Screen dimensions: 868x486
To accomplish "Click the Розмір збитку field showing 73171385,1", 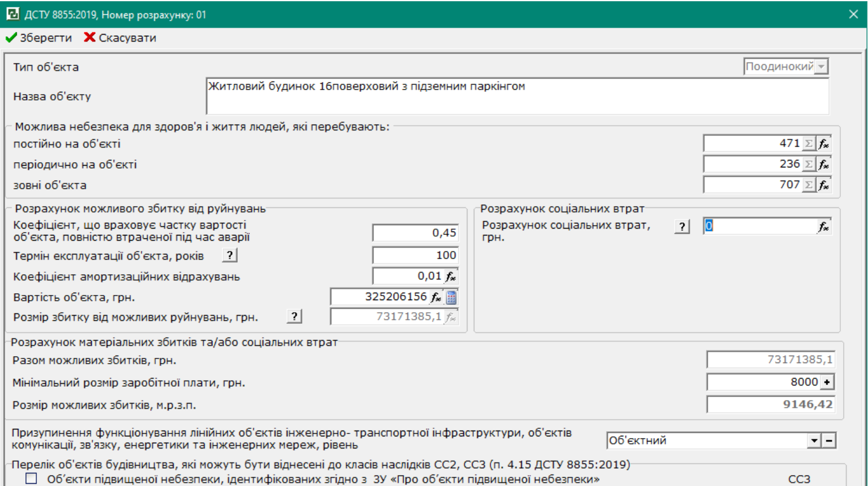I will (387, 317).
